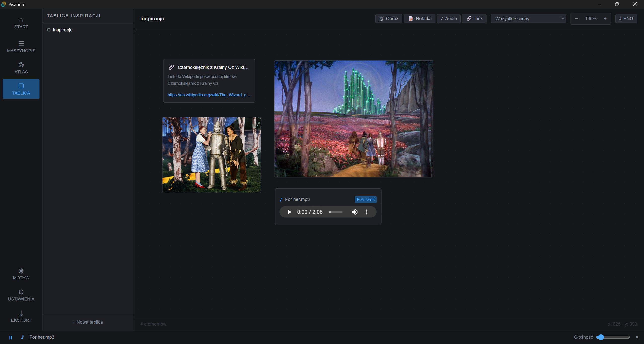Image resolution: width=644 pixels, height=344 pixels.
Task: Click the For her.mp3 track name in bottom bar
Action: point(42,337)
